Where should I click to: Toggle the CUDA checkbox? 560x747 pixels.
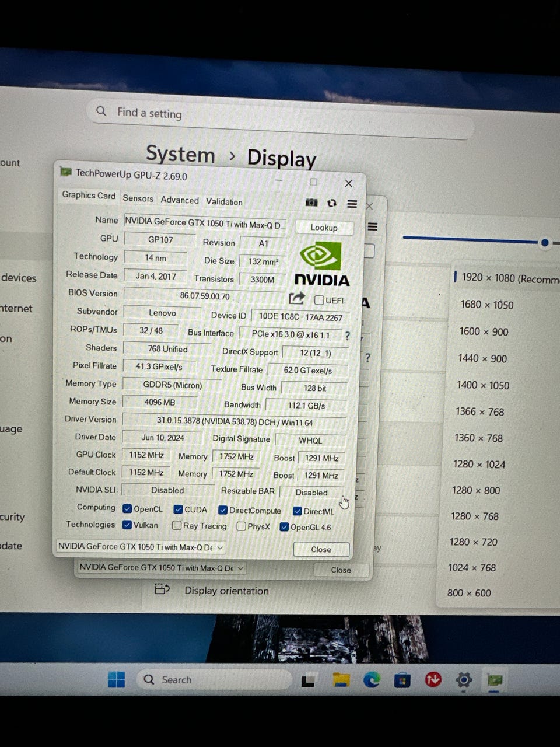coord(178,509)
